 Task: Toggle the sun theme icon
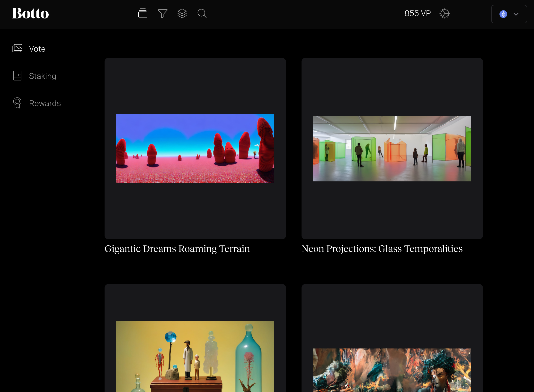[x=445, y=13]
